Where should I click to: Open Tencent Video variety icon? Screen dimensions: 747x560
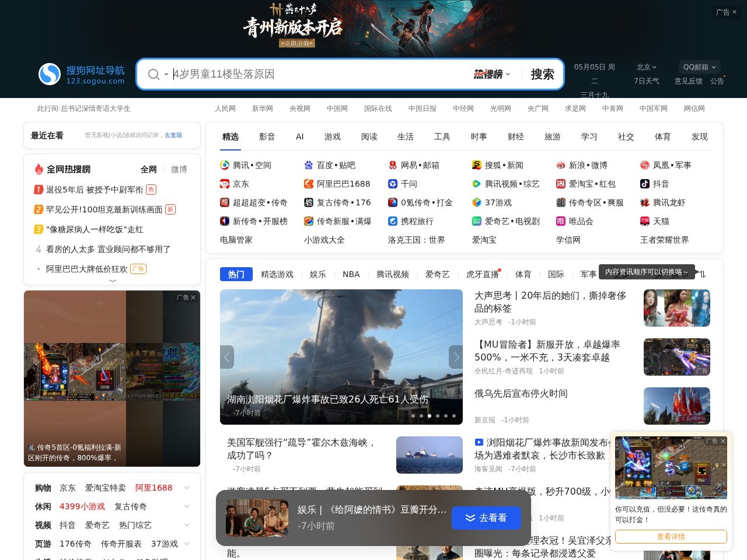click(477, 184)
